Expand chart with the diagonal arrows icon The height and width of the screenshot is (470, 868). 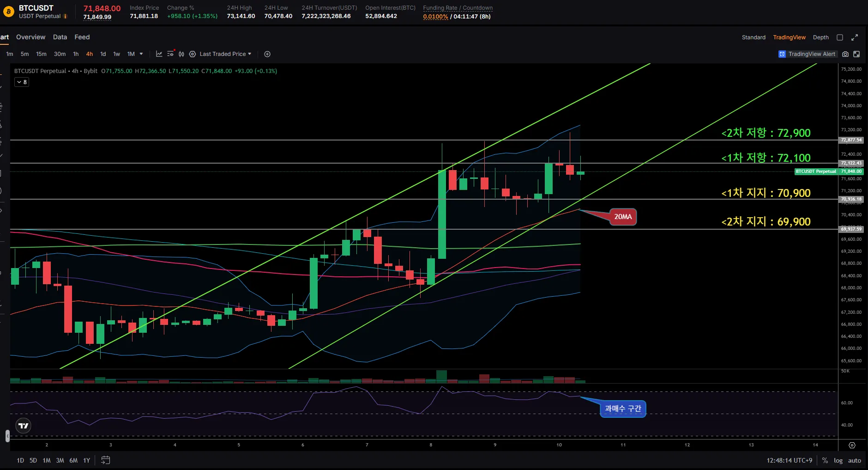(855, 37)
